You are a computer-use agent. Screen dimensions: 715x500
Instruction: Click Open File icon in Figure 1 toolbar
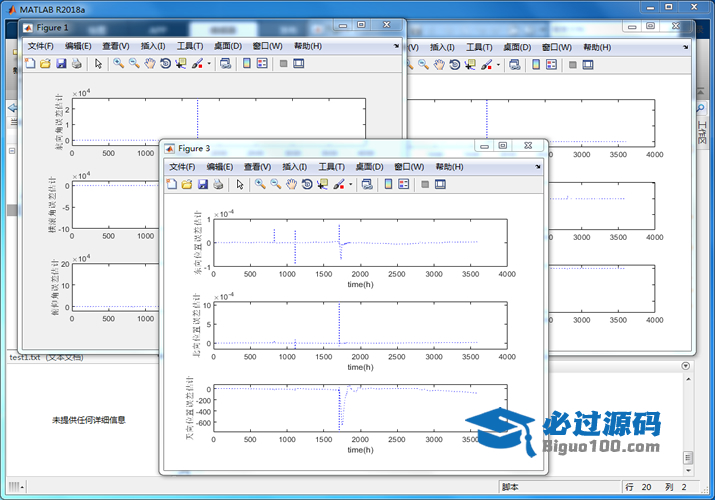point(45,64)
